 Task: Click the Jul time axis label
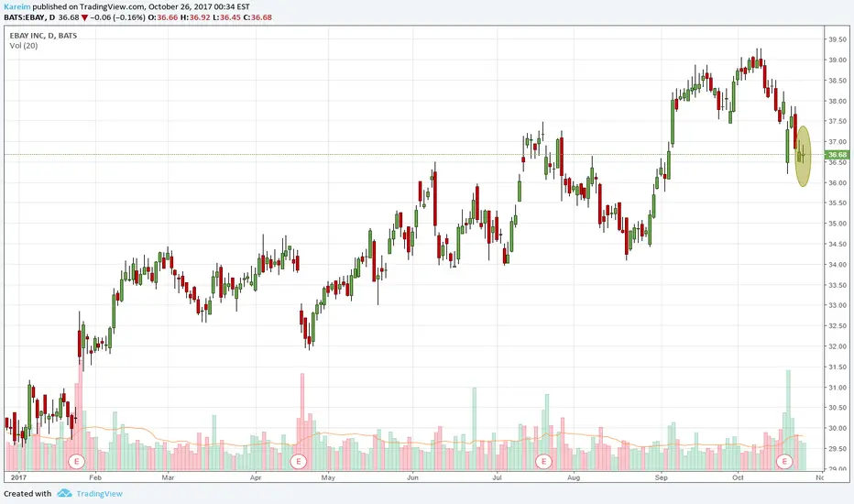tap(496, 477)
